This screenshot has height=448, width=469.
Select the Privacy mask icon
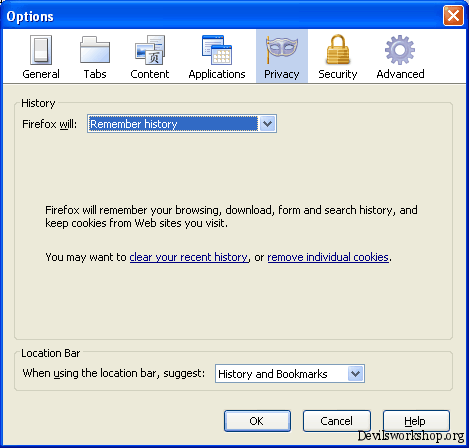coord(282,50)
